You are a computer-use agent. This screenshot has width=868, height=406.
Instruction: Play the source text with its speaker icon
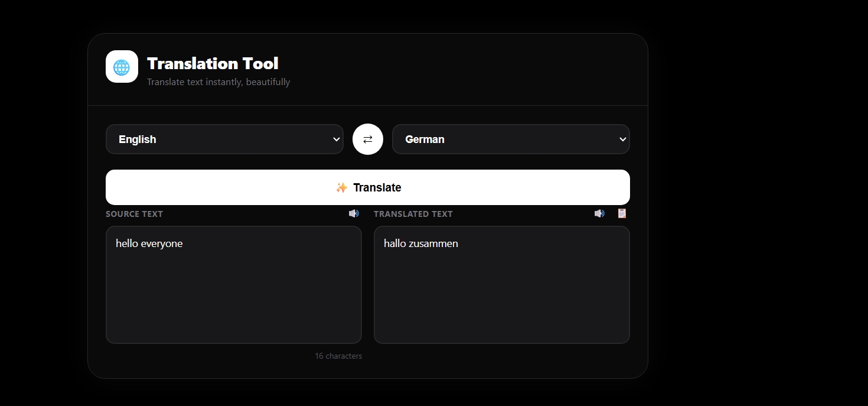[354, 213]
